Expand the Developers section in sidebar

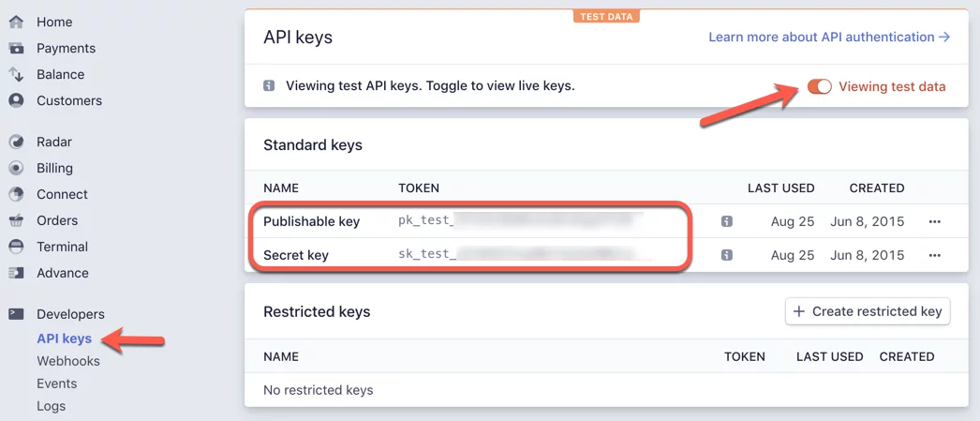(70, 314)
